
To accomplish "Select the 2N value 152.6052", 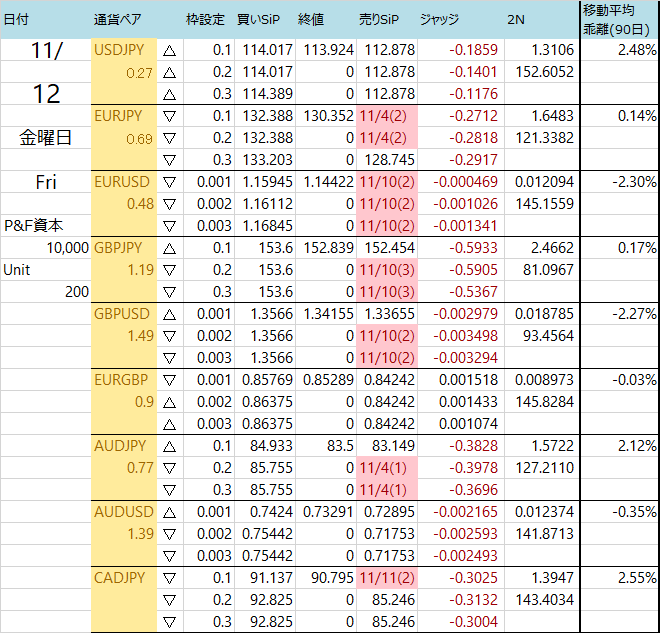I will [545, 72].
